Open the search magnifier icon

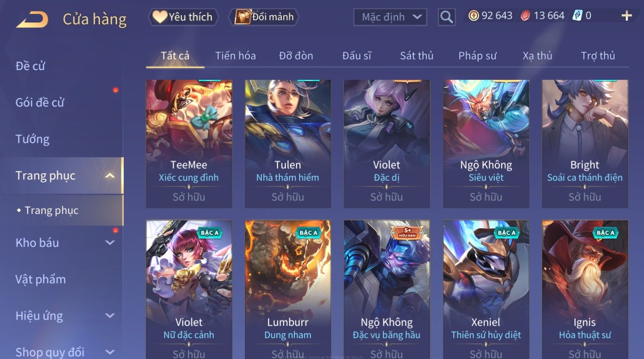pos(446,17)
